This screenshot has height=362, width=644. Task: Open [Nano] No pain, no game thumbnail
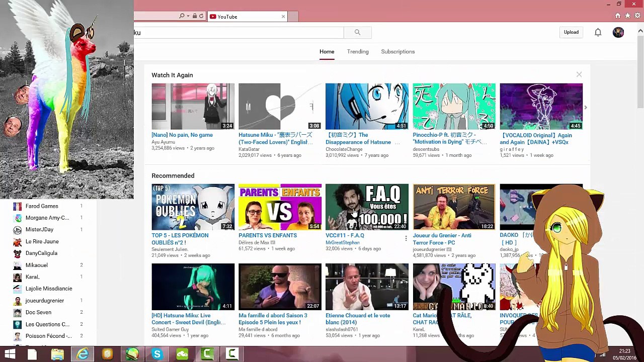[x=193, y=107]
